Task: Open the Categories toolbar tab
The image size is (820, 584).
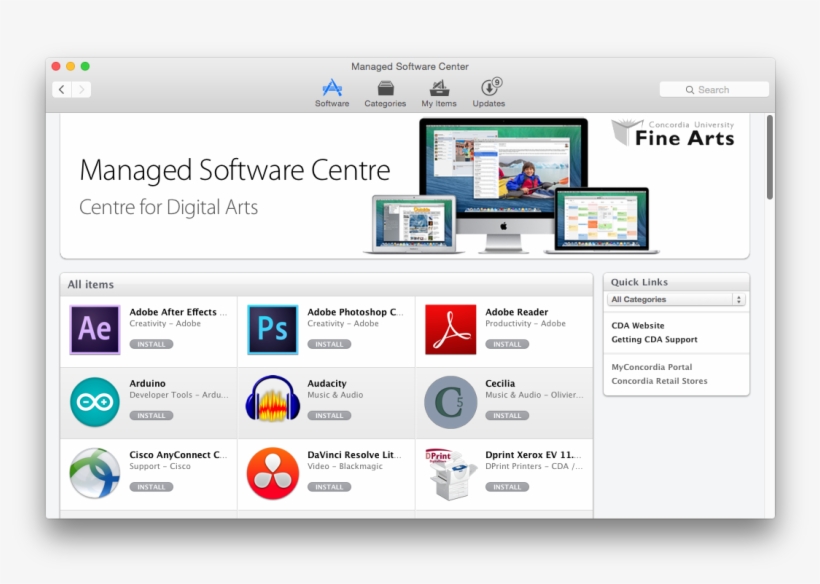Action: click(385, 93)
